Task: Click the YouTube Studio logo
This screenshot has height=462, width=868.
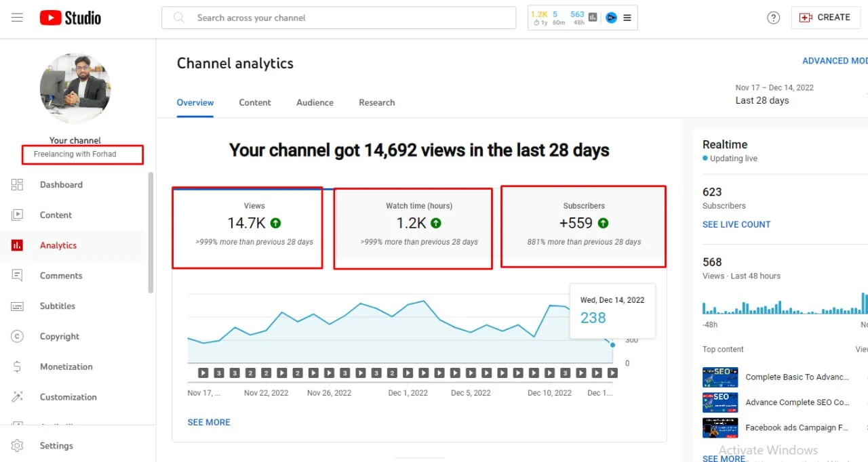Action: [71, 18]
